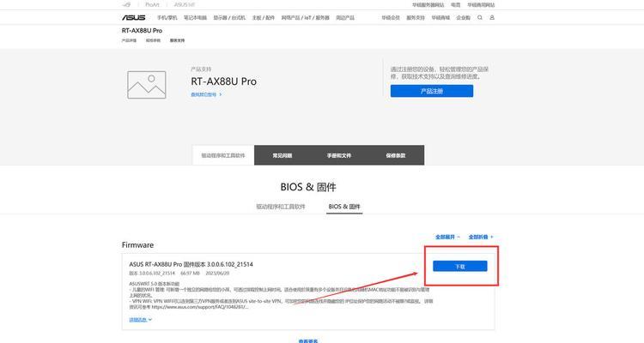Click the blue 产品注册 button
644x343 pixels.
pos(432,91)
